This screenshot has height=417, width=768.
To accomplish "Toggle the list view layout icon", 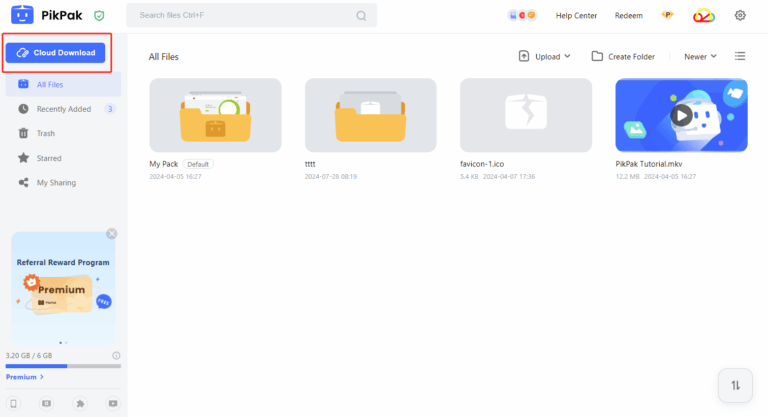I will pos(740,56).
